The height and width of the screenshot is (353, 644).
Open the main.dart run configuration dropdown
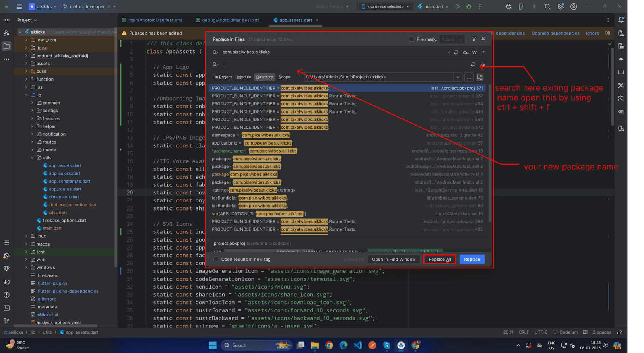pos(433,6)
